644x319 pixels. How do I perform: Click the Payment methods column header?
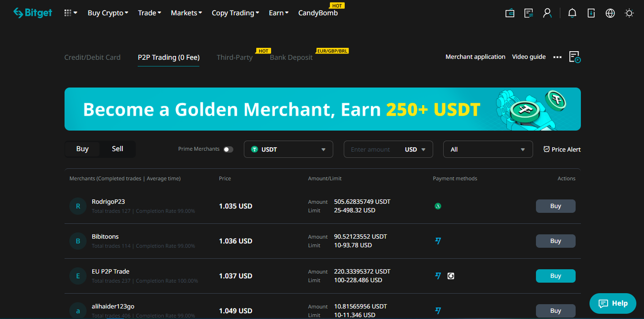[x=455, y=178]
